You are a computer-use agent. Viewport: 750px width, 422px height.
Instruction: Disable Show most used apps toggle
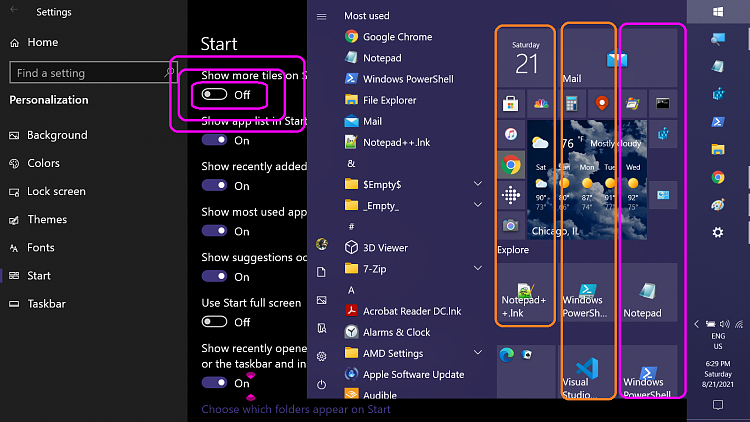tap(214, 231)
